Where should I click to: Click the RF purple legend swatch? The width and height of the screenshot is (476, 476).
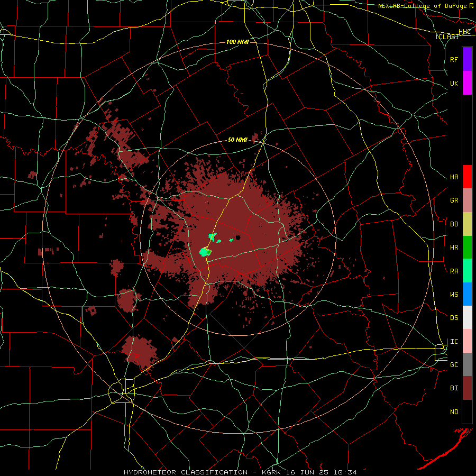tap(467, 59)
